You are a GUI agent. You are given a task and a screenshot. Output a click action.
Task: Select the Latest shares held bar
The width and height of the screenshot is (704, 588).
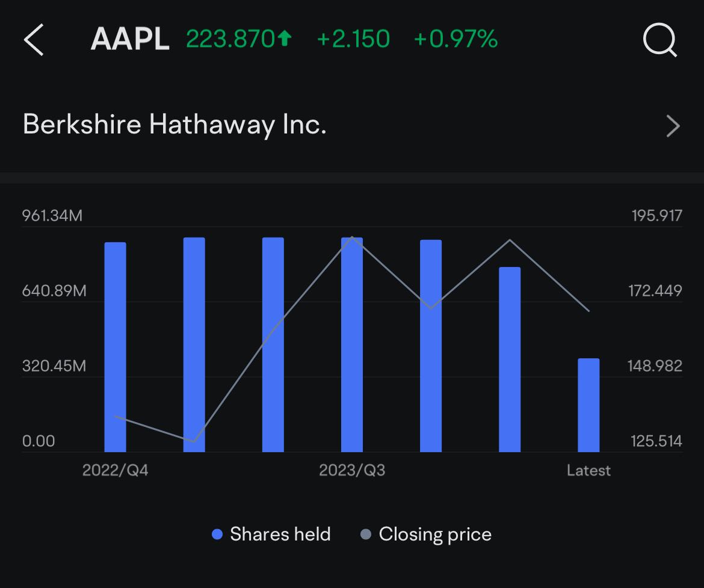pyautogui.click(x=588, y=405)
